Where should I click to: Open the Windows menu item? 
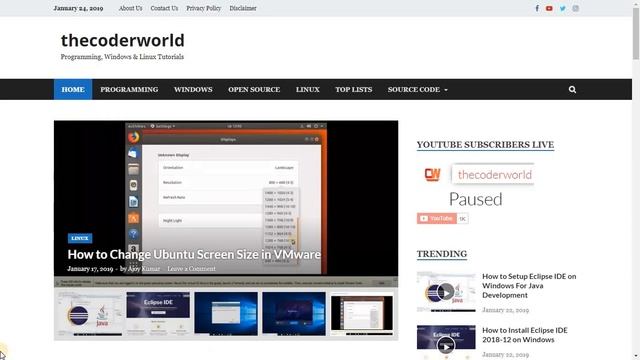pos(193,89)
